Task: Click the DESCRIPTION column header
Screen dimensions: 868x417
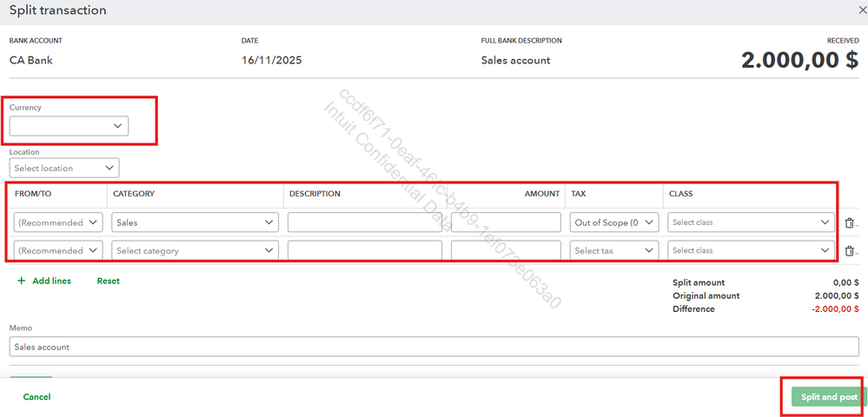Action: [315, 194]
